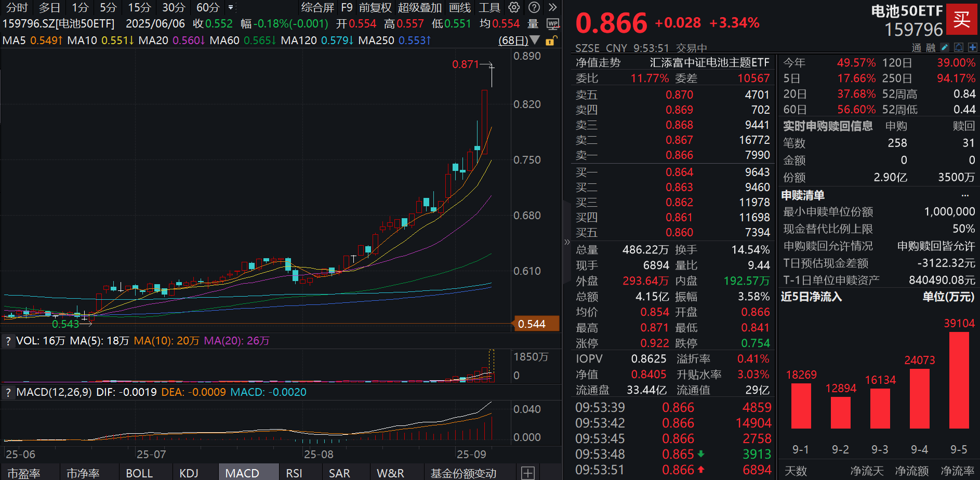980x480 pixels.
Task: Open the settings gear icon
Action: [x=514, y=8]
